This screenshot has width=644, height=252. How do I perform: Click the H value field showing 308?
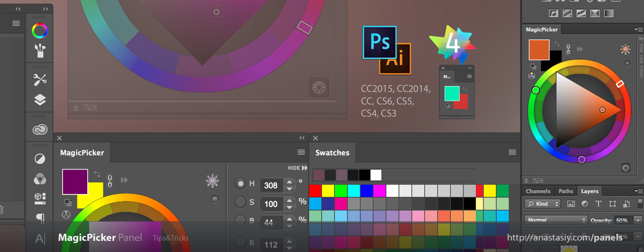pos(271,185)
